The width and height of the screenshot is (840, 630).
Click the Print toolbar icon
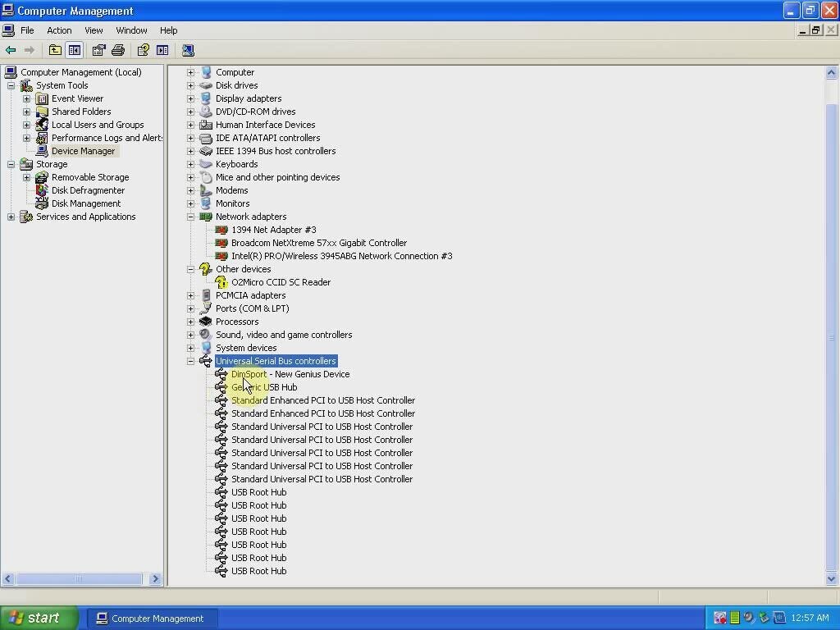(x=118, y=50)
